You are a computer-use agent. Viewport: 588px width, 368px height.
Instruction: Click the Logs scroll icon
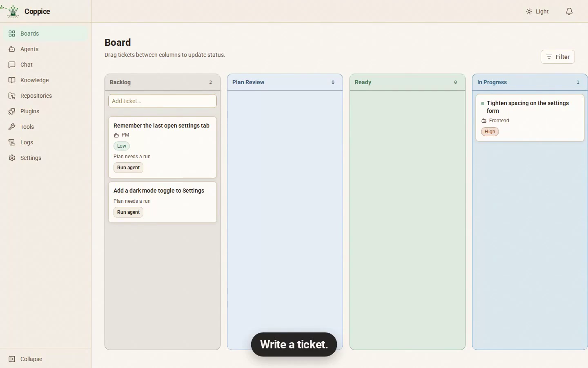tap(12, 142)
